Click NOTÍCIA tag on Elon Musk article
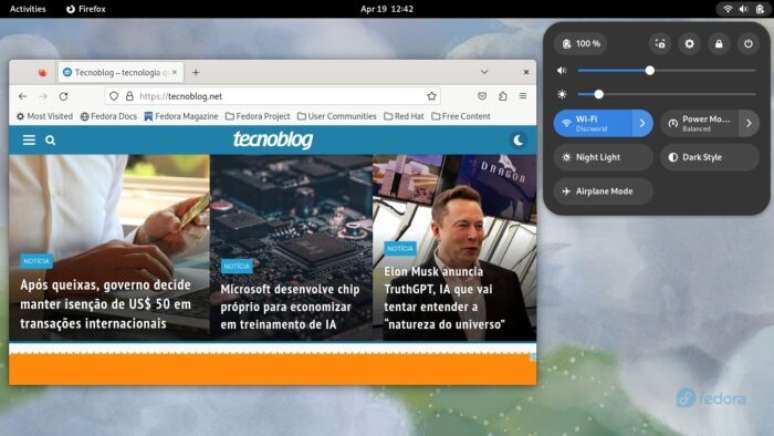This screenshot has width=774, height=436. pos(400,249)
